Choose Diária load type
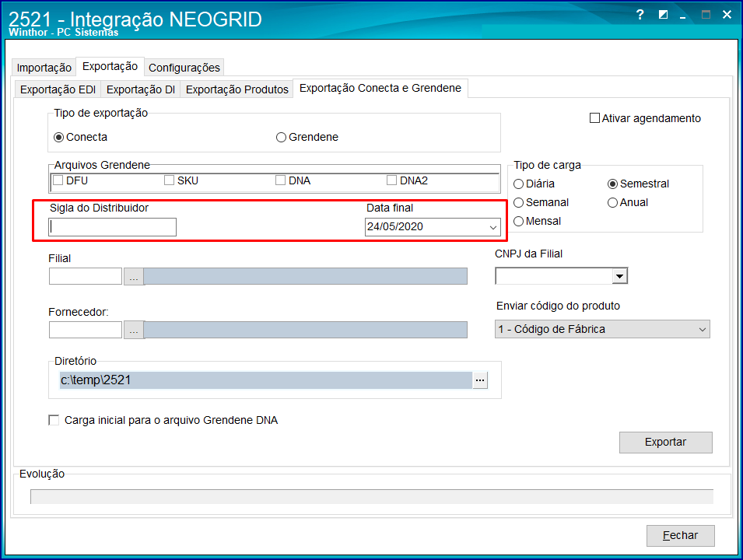This screenshot has height=560, width=743. [518, 184]
